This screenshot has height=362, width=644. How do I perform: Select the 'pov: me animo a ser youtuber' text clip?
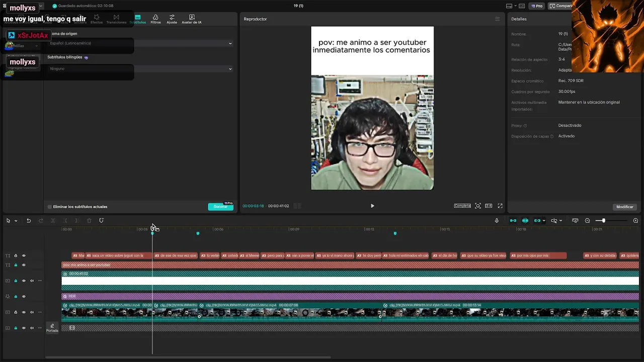(x=350, y=265)
